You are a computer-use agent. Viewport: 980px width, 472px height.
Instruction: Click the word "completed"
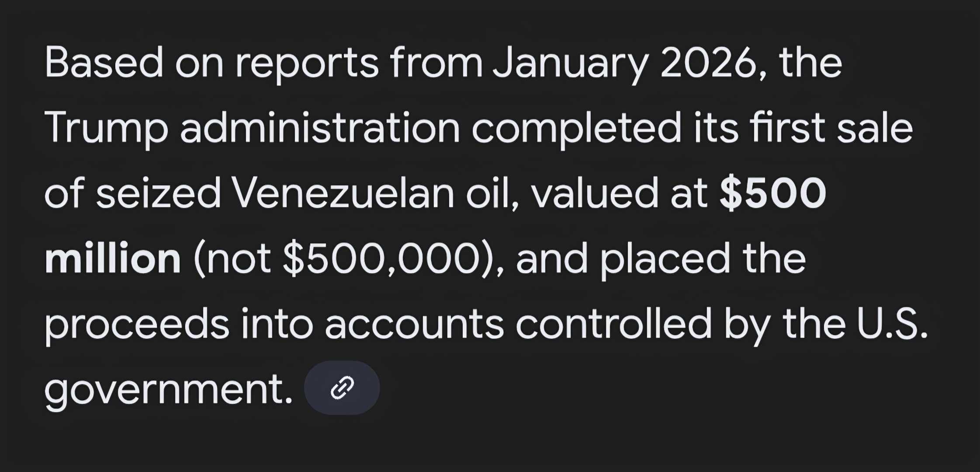[576, 128]
